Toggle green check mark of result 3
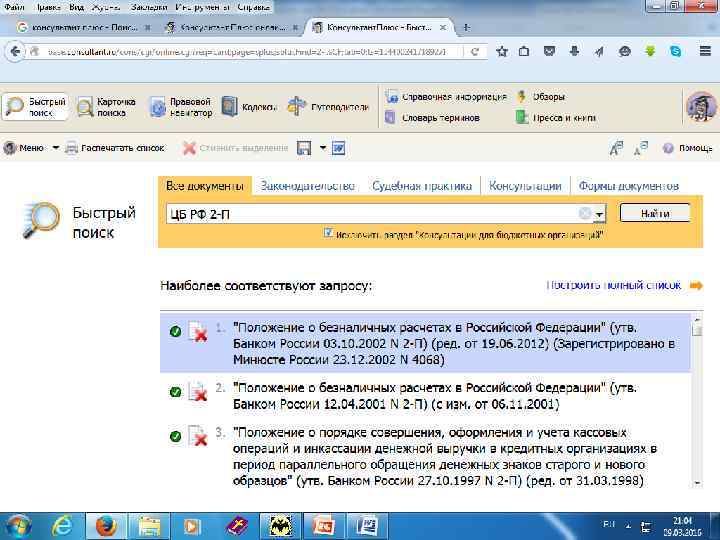The image size is (720, 540). click(175, 436)
